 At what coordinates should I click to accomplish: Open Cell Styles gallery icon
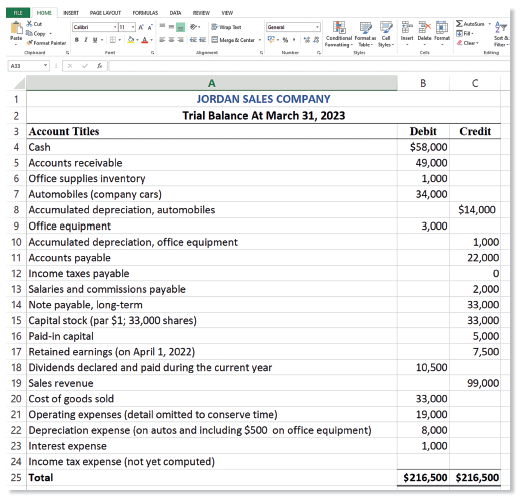click(386, 28)
